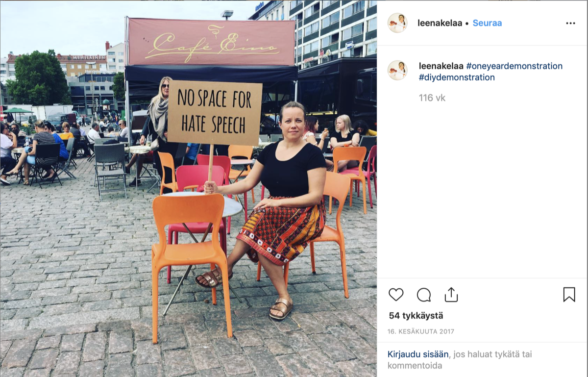588x377 pixels.
Task: Follow the account via Seuraa
Action: pos(487,23)
